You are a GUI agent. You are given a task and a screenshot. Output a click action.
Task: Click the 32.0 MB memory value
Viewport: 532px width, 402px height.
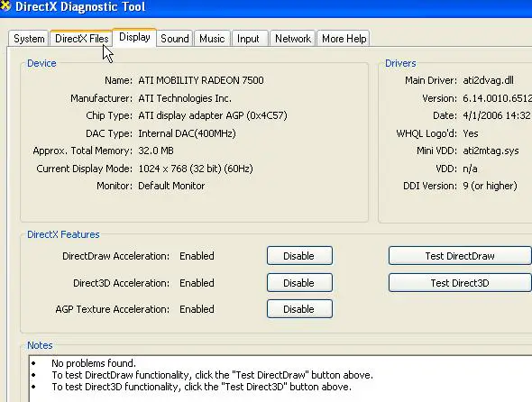pyautogui.click(x=156, y=151)
